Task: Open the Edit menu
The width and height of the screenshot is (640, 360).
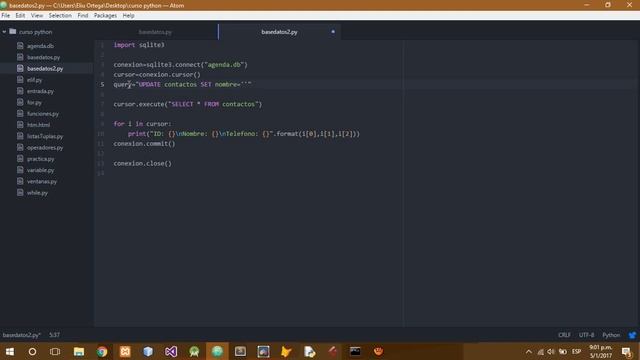Action: coord(20,16)
